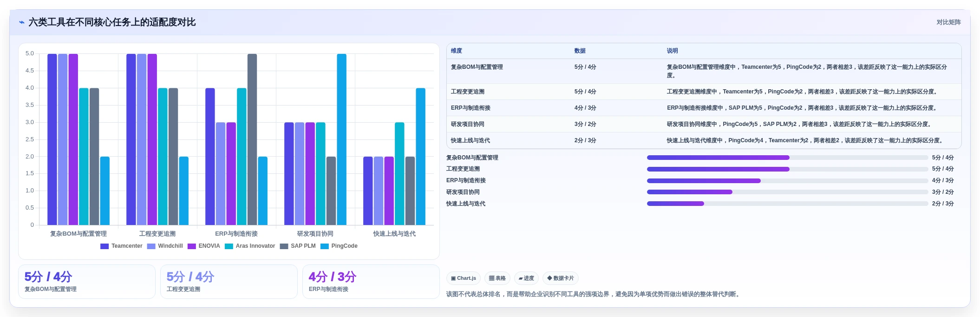
Task: Click the 对比矩阵 label in the header
Action: [x=948, y=22]
